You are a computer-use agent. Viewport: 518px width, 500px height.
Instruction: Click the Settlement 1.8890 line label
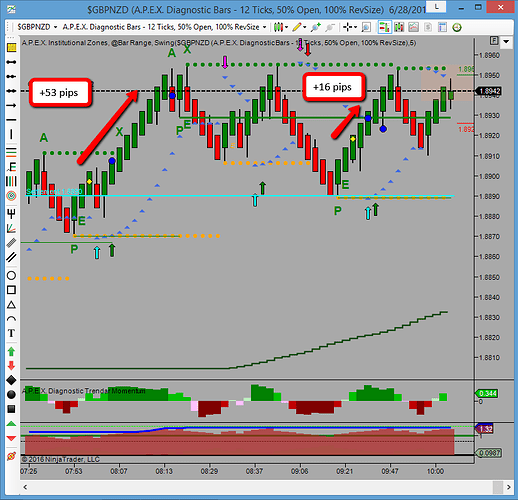(54, 192)
